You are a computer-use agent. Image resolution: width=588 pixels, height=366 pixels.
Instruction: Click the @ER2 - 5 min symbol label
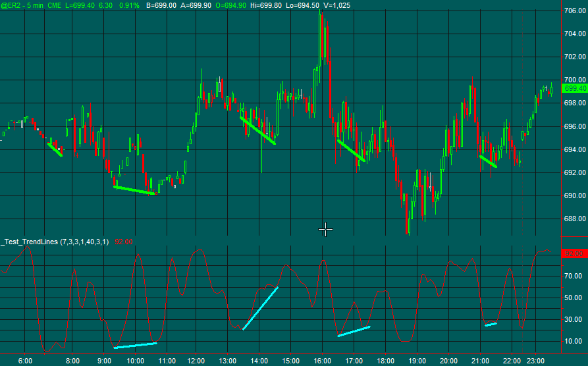click(x=22, y=5)
